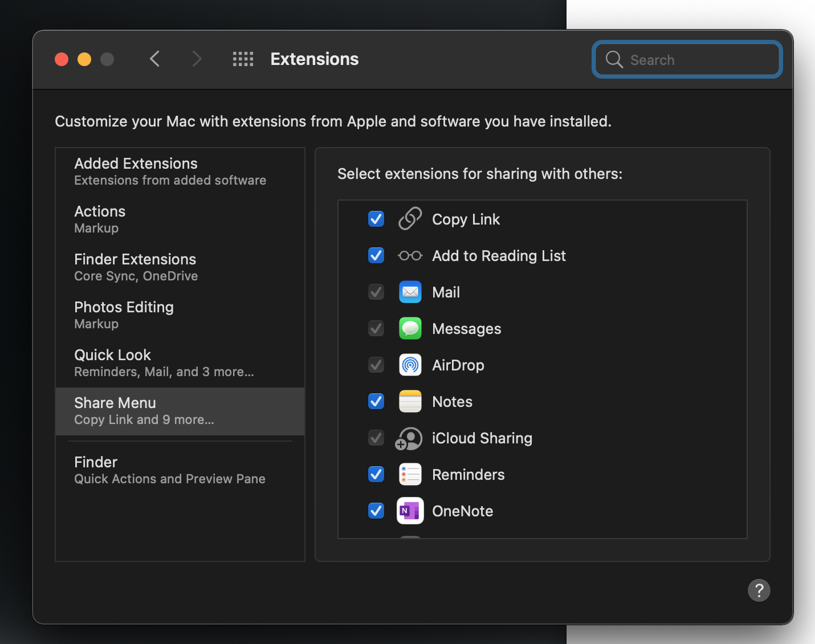Toggle the Reminders checkbox
The width and height of the screenshot is (815, 644).
coord(376,474)
